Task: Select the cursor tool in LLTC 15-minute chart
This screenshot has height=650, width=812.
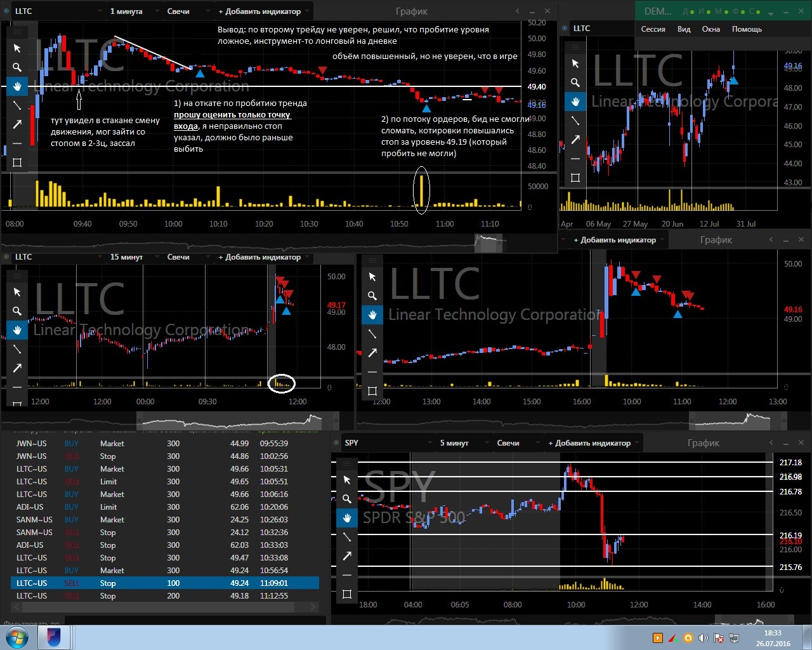Action: (x=17, y=292)
